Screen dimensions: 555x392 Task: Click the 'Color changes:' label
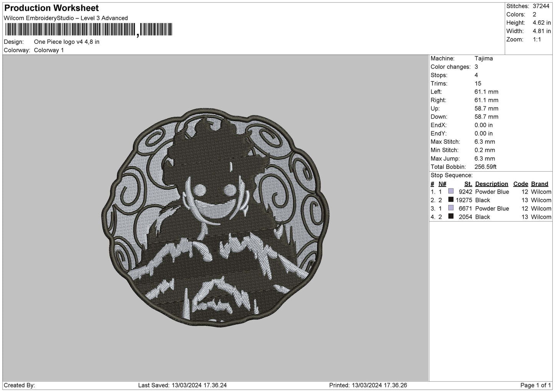coord(451,67)
